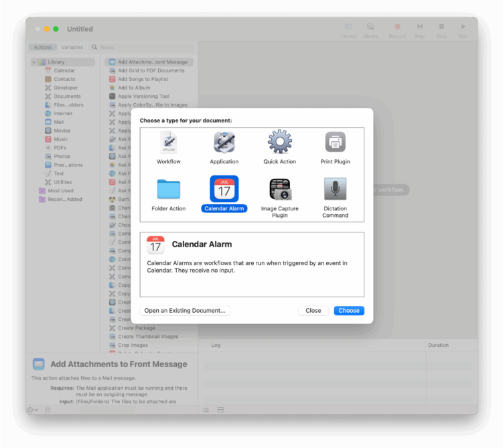Select Utilities category in library
The width and height of the screenshot is (503, 448).
click(x=62, y=182)
